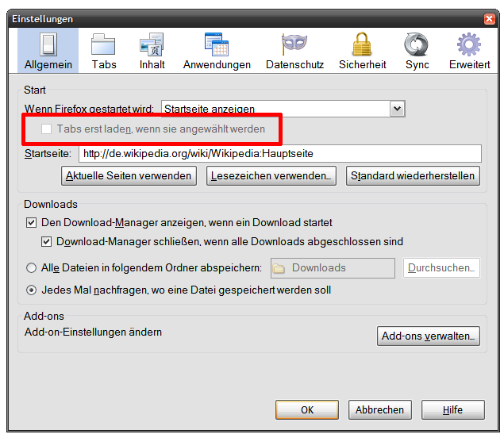Image resolution: width=504 pixels, height=438 pixels.
Task: Switch to the Tabs label
Action: click(104, 64)
